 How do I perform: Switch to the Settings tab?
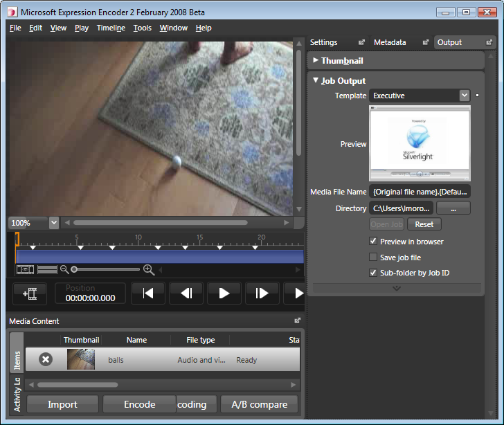[x=324, y=42]
